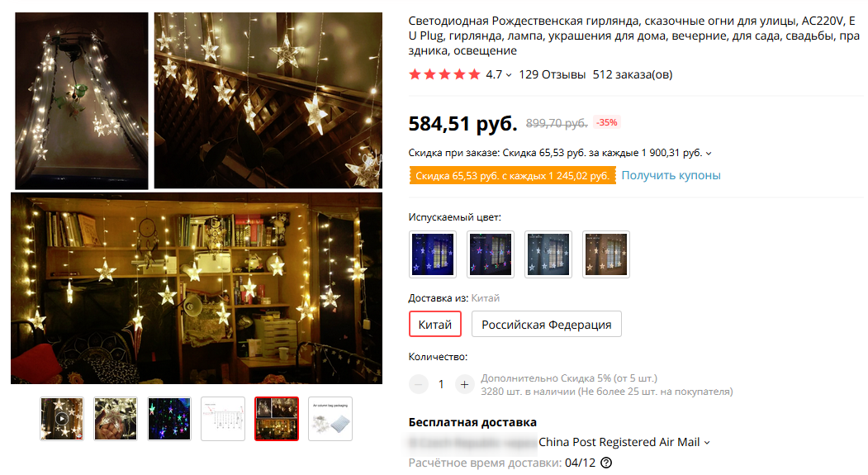Image resolution: width=868 pixels, height=475 pixels.
Task: Decrease quantity with minus button
Action: click(x=419, y=384)
